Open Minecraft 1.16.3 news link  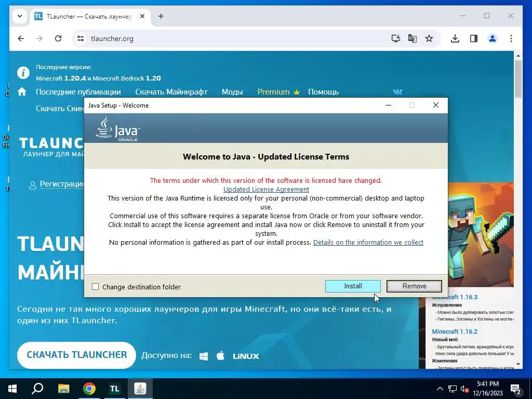pos(455,297)
